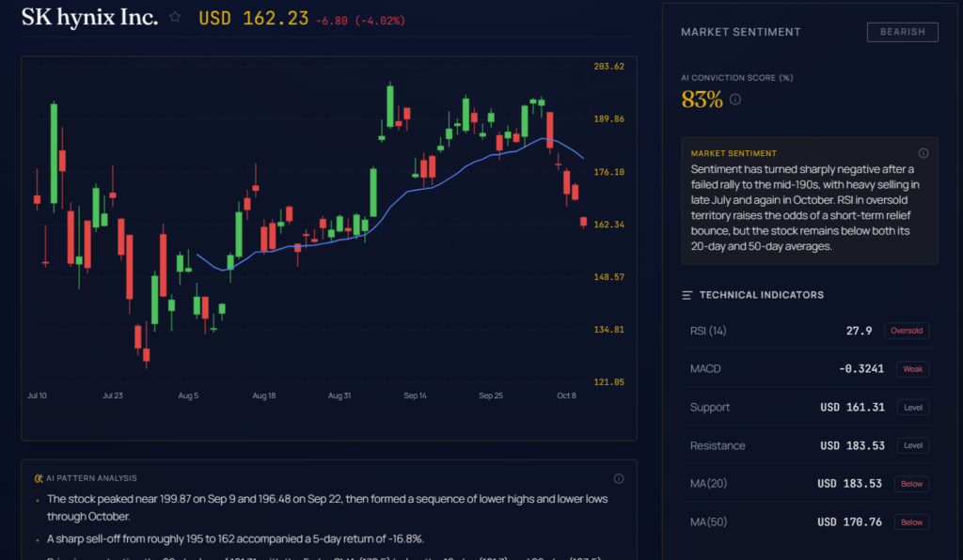963x560 pixels.
Task: Star SK hynix Inc. as favorite
Action: pyautogui.click(x=175, y=17)
